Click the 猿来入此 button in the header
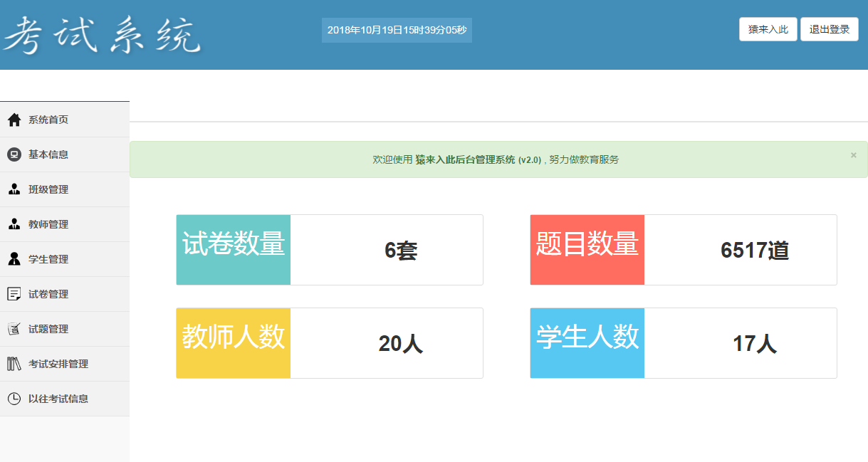 [768, 28]
